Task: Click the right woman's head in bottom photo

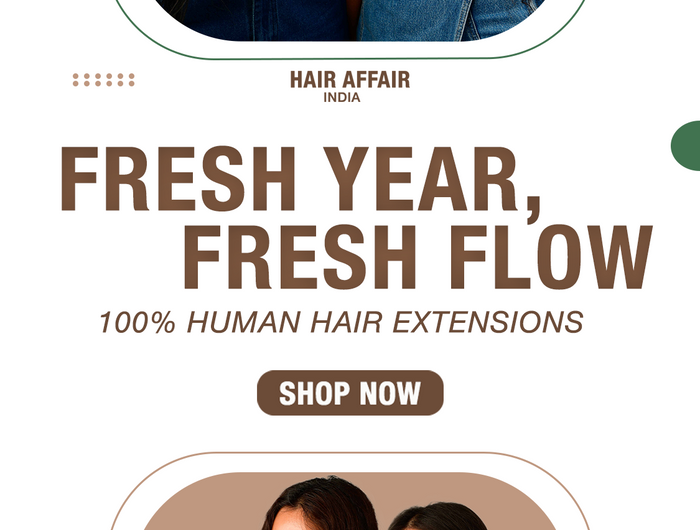Action: pos(440,516)
